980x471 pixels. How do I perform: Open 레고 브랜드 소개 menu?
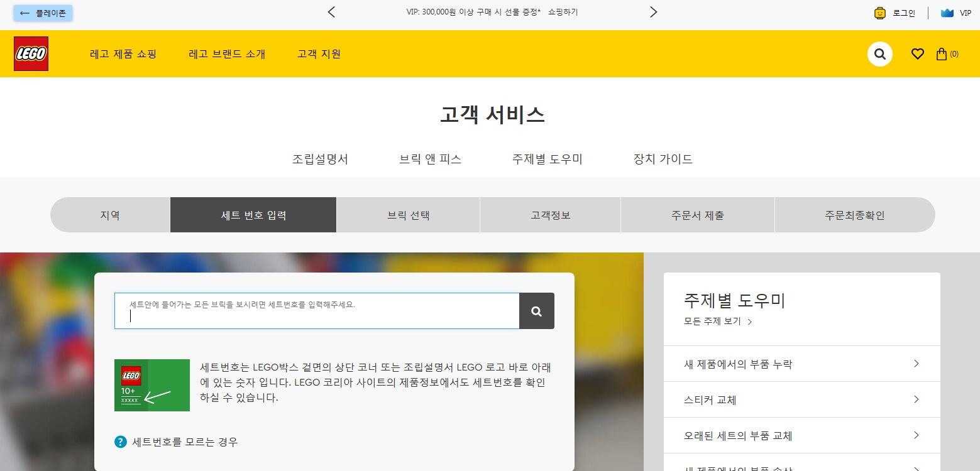[x=227, y=54]
